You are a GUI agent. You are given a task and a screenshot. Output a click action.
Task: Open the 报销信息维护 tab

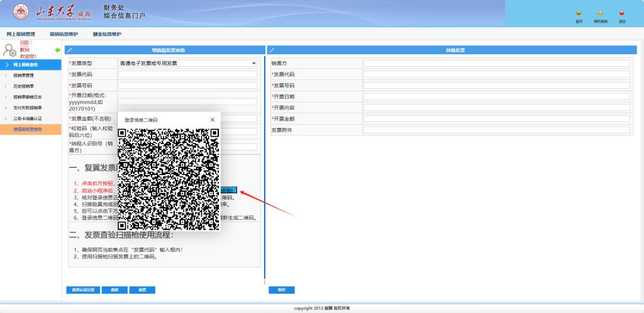64,34
